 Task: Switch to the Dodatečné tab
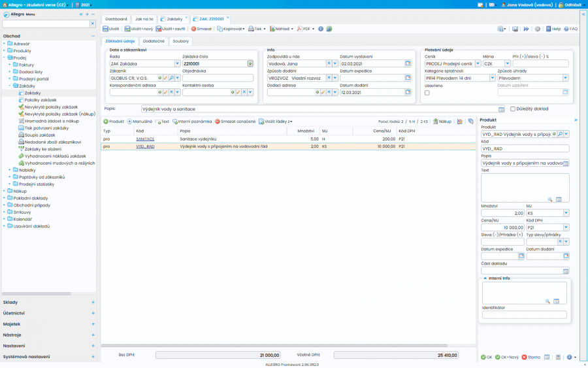(x=154, y=41)
